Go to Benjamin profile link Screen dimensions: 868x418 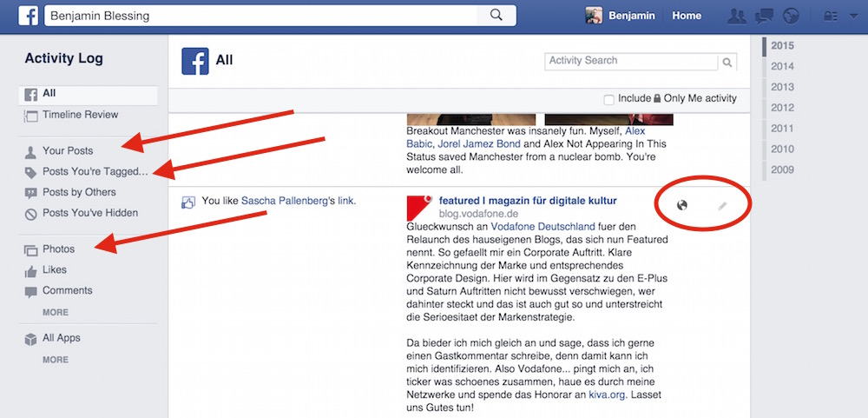(x=632, y=16)
